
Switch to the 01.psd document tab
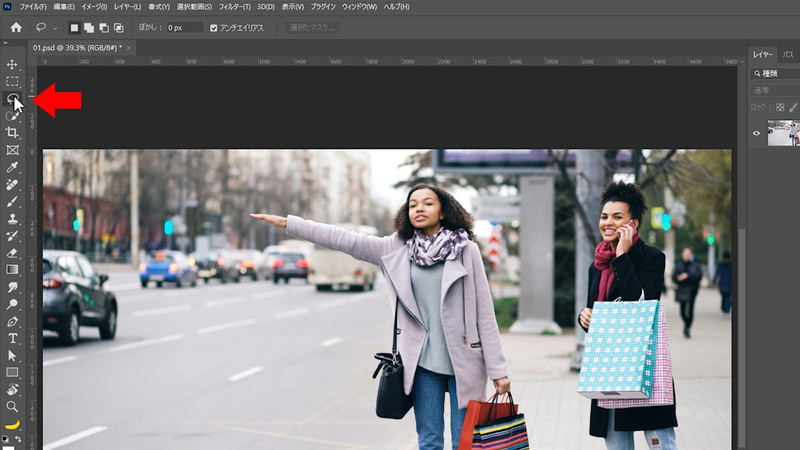[77, 48]
